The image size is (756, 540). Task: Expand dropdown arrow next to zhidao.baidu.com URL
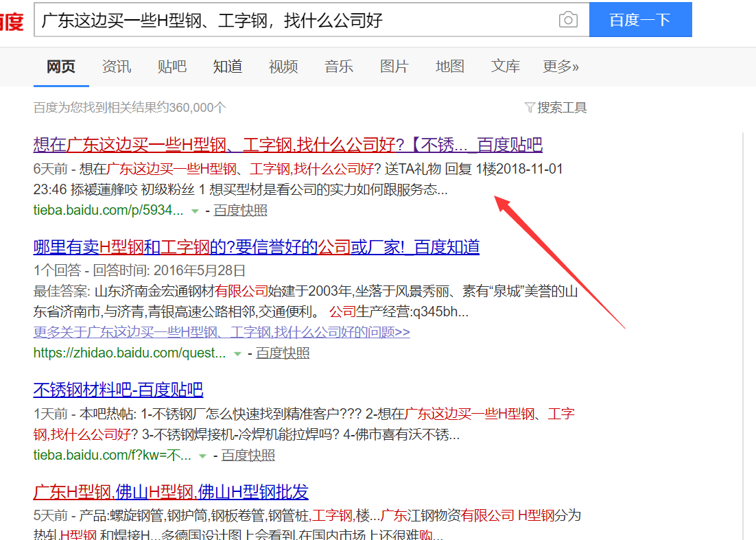point(237,353)
